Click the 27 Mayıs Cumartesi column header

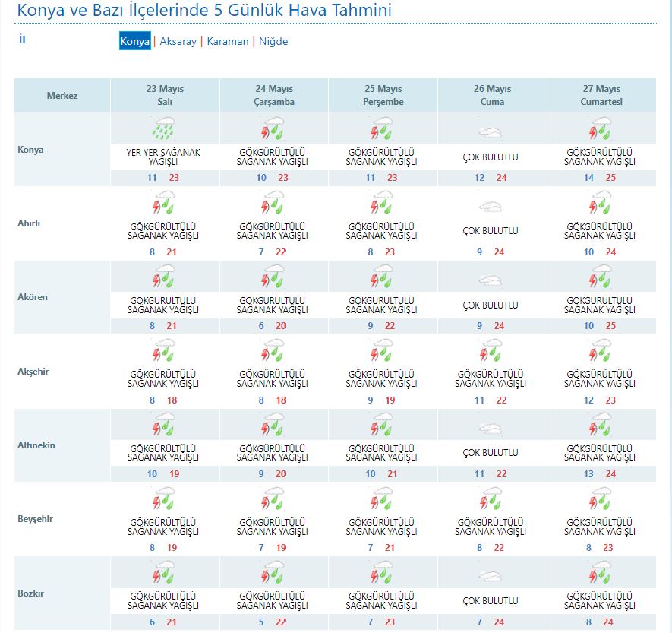pos(601,95)
